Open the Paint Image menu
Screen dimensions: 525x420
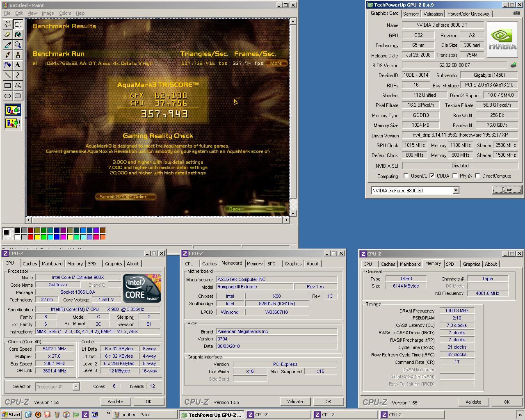tap(48, 13)
